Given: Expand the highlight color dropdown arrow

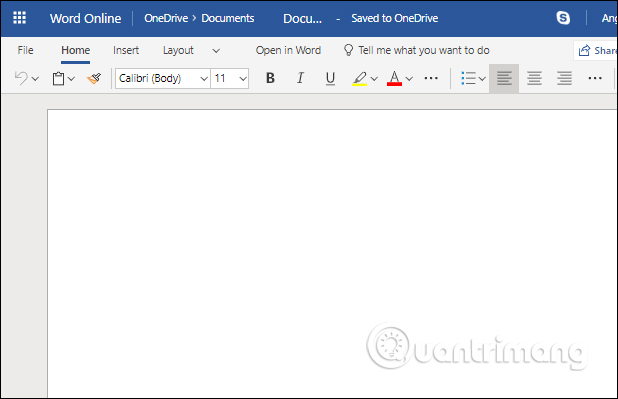Looking at the screenshot, I should coord(374,79).
